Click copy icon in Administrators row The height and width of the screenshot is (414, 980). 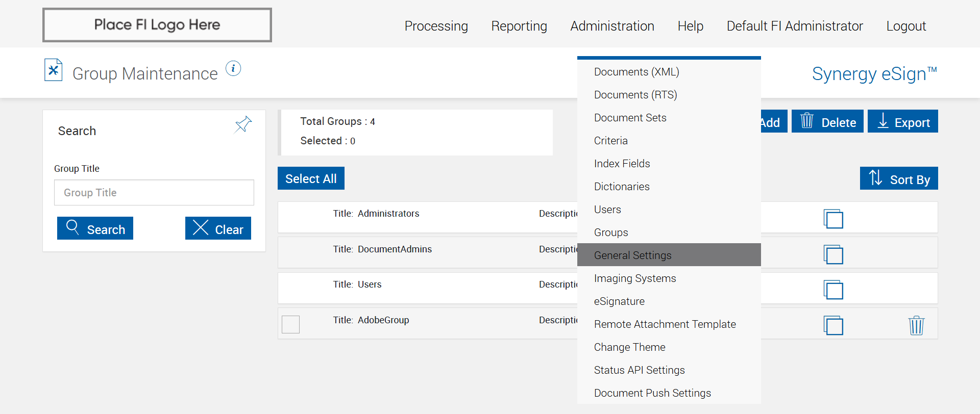tap(833, 219)
